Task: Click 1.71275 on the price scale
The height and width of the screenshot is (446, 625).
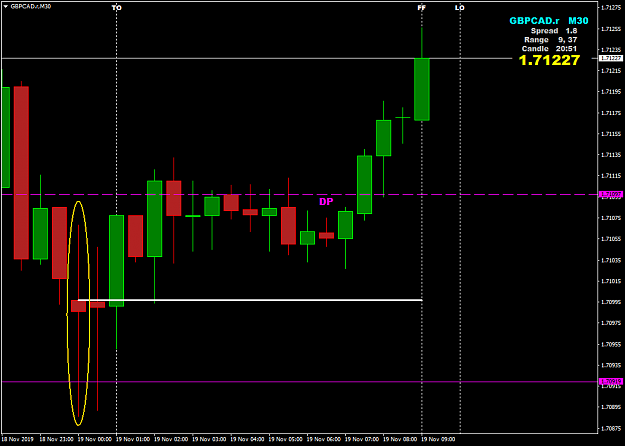Action: click(x=611, y=8)
